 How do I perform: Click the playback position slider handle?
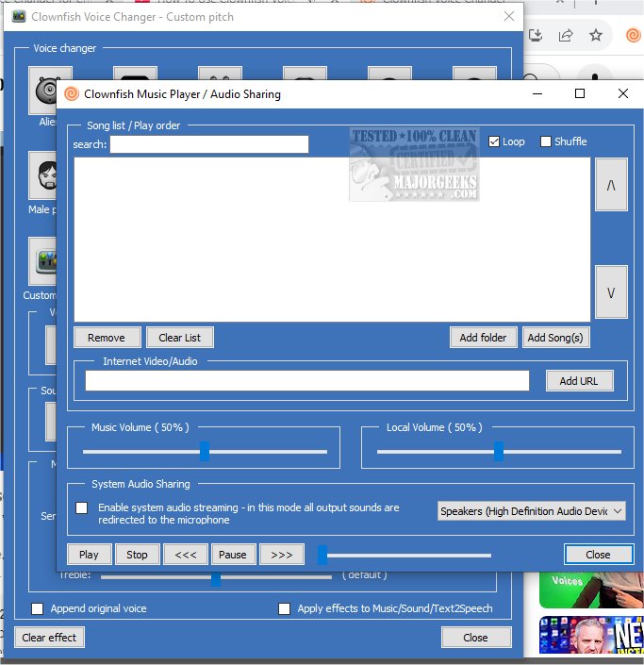coord(322,555)
